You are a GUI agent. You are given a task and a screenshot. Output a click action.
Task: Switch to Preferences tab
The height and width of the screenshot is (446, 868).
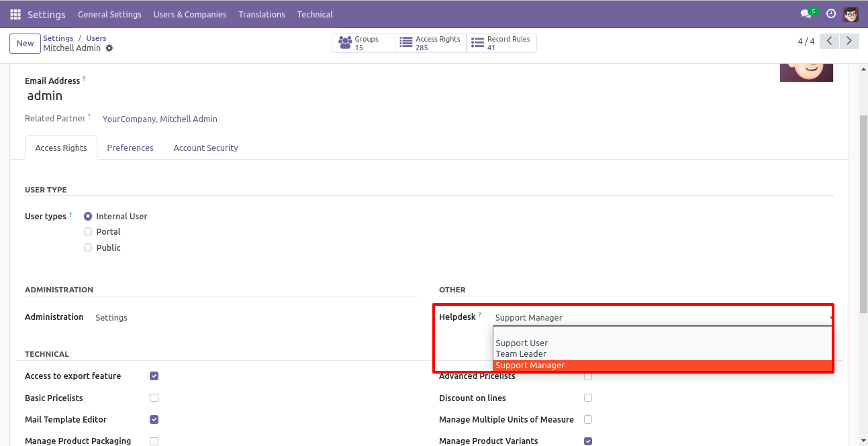click(x=130, y=148)
